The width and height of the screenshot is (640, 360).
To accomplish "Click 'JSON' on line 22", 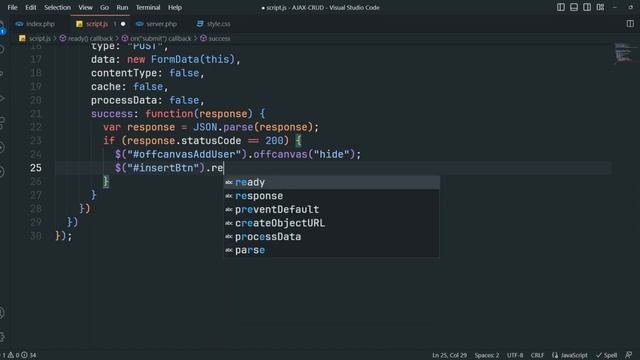I will coord(205,127).
